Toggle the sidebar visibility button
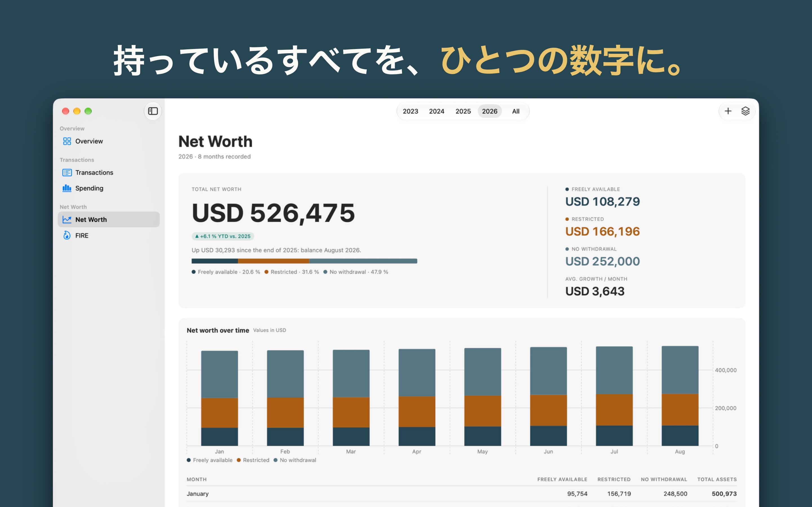 [x=153, y=111]
